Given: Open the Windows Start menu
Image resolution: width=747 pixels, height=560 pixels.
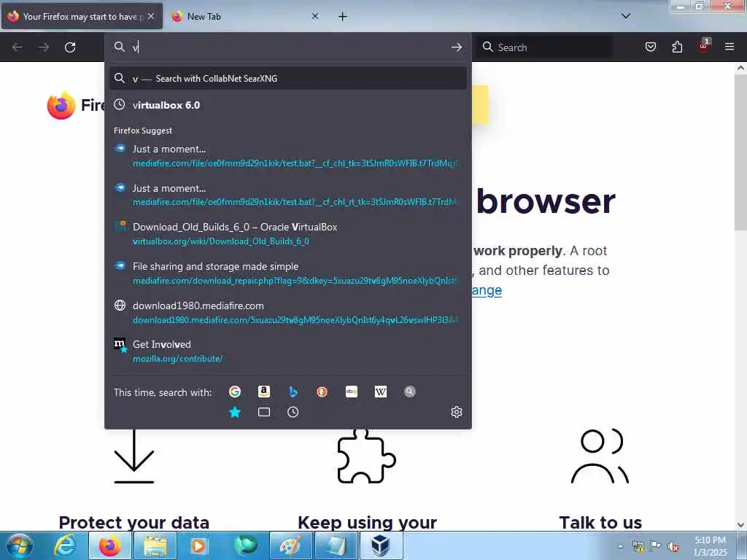Looking at the screenshot, I should click(20, 545).
